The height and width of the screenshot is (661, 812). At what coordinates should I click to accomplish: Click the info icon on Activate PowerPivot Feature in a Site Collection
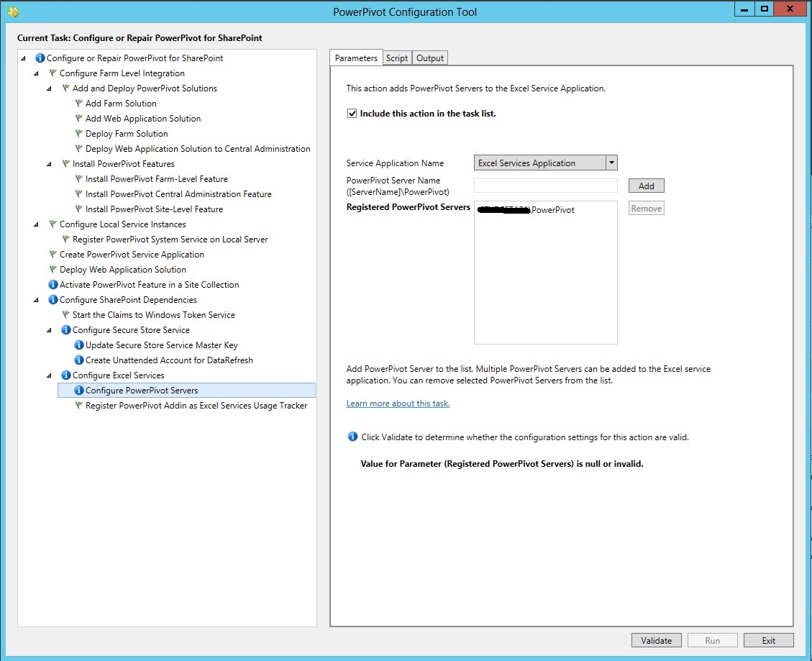point(53,284)
